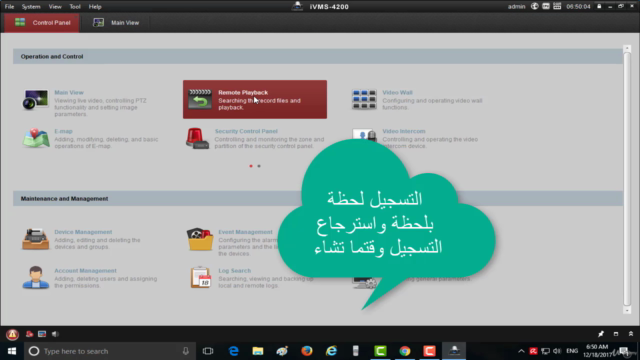
Task: Open the View menu
Action: [55, 7]
